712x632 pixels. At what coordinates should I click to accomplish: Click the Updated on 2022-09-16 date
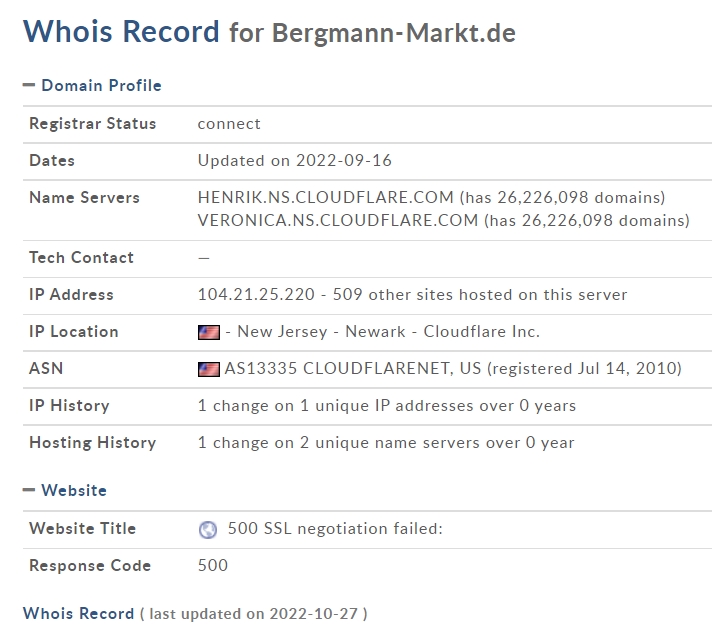295,161
